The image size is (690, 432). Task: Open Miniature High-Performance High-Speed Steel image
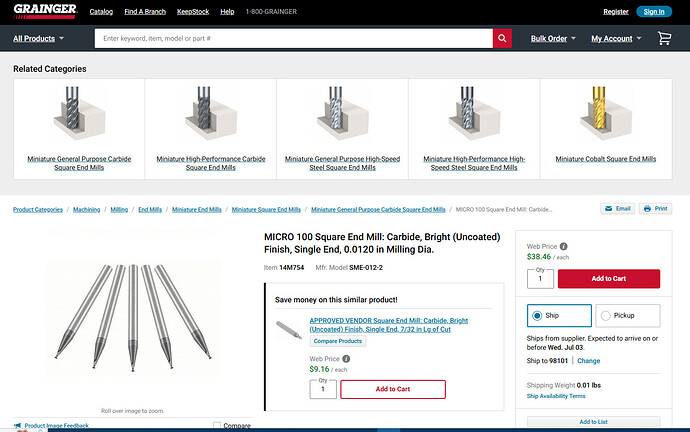[x=474, y=113]
